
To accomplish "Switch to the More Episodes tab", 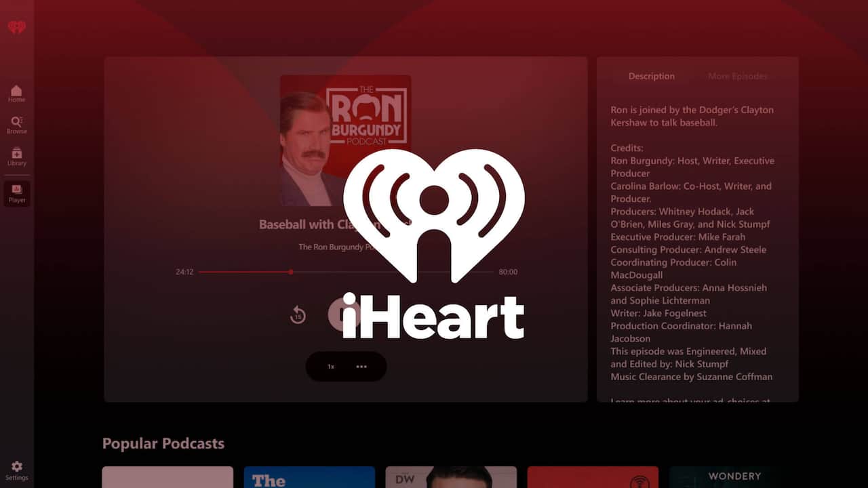I will [x=738, y=76].
